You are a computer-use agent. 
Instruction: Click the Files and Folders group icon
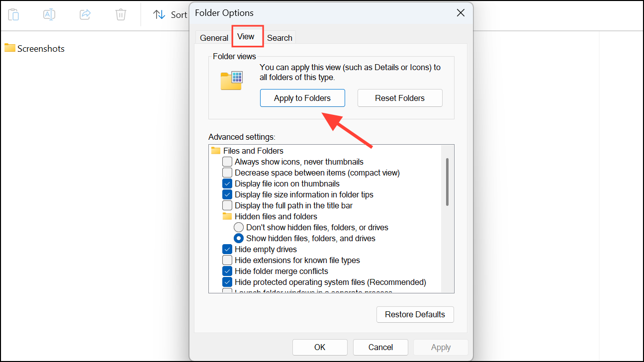coord(215,151)
